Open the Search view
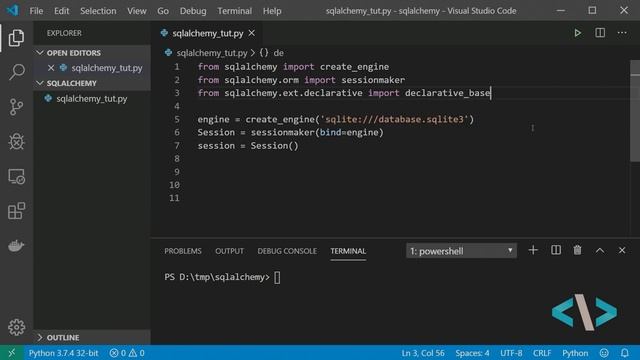The image size is (640, 360). tap(16, 72)
